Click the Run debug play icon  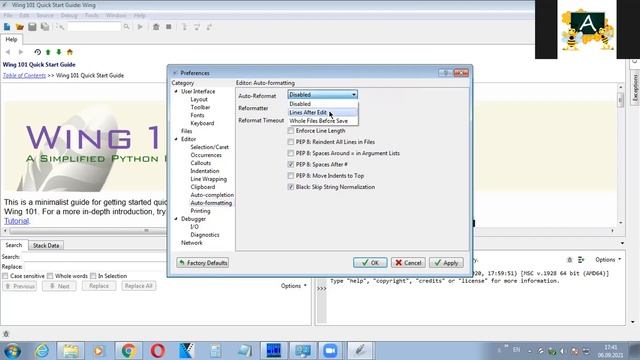140,27
